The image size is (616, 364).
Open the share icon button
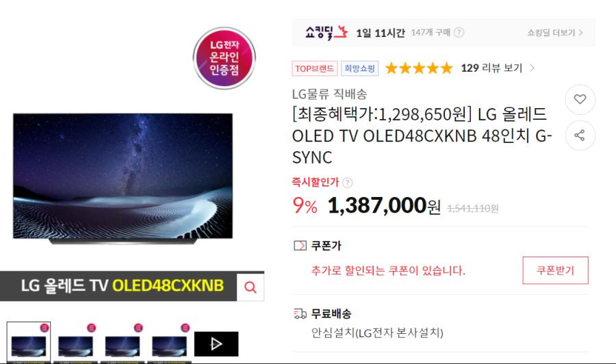(x=580, y=135)
